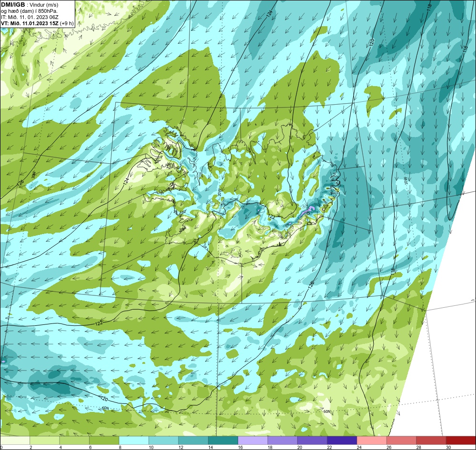Screen dimensions: 476x450
Task: Pick the 16–18 m/s lavender legend swatch
Action: (x=253, y=440)
